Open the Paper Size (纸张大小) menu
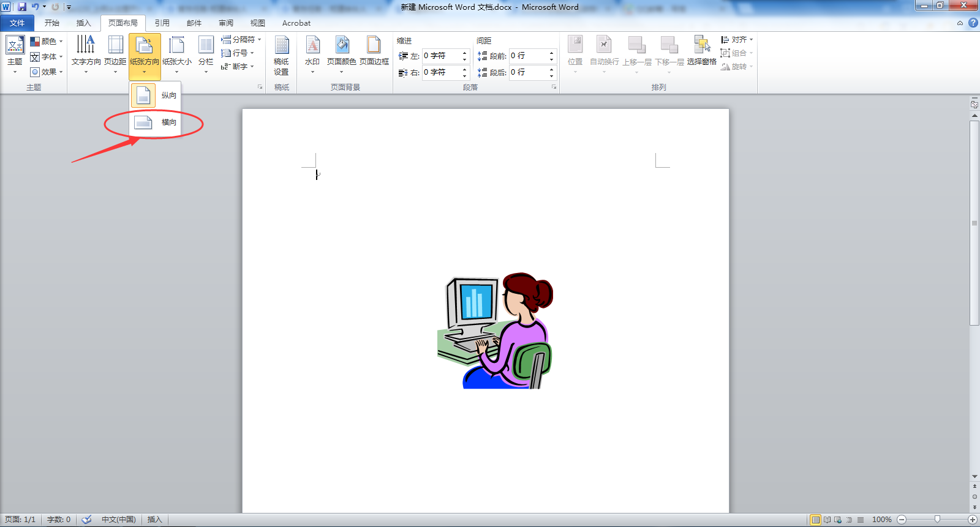 (x=177, y=55)
